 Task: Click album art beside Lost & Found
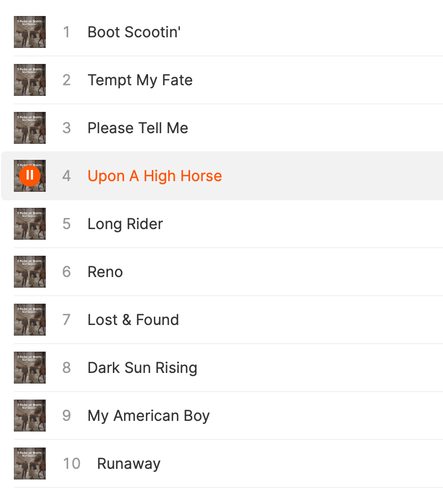tap(30, 320)
